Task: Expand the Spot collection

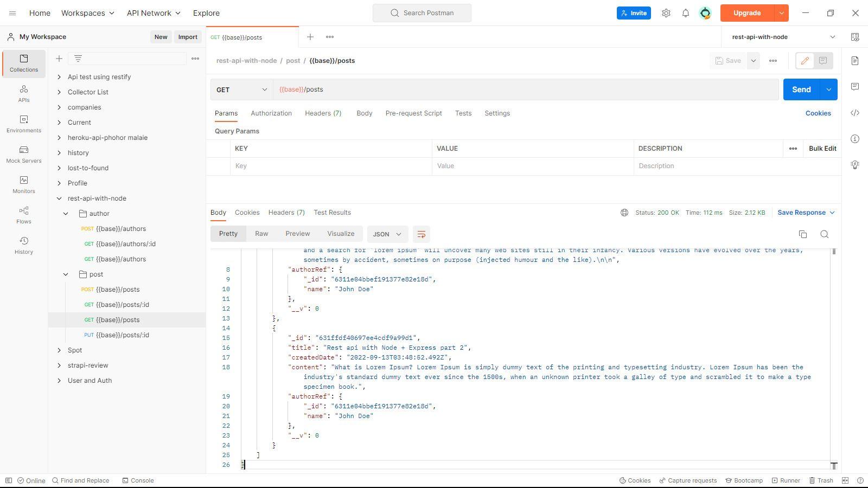Action: click(59, 350)
